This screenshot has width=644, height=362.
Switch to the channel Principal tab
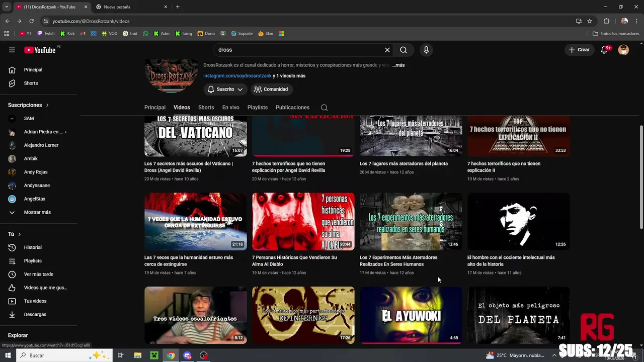click(x=155, y=108)
